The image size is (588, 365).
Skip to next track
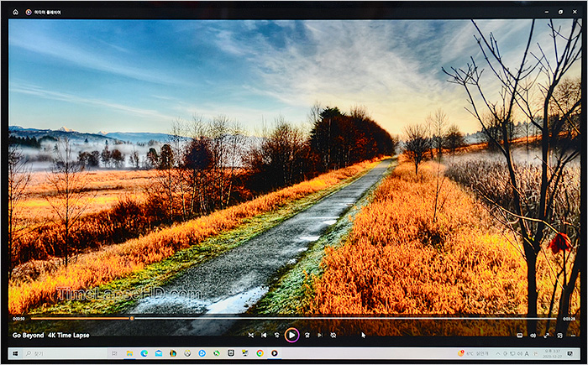(319, 335)
